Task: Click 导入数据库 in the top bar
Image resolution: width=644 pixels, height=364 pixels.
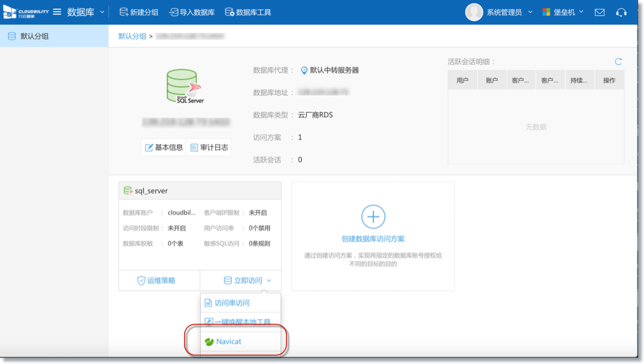Action: point(193,12)
